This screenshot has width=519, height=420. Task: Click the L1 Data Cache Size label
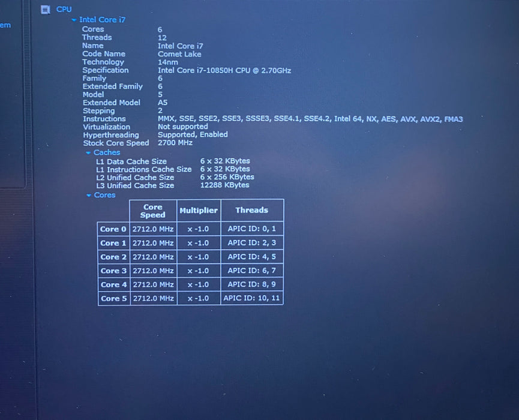pyautogui.click(x=131, y=161)
